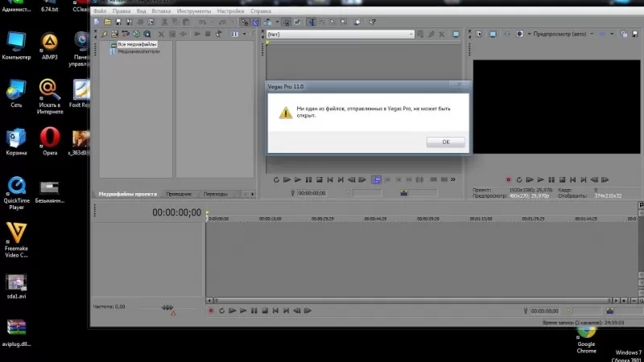This screenshot has width=644, height=362.
Task: Open the Файл menu
Action: tap(100, 11)
